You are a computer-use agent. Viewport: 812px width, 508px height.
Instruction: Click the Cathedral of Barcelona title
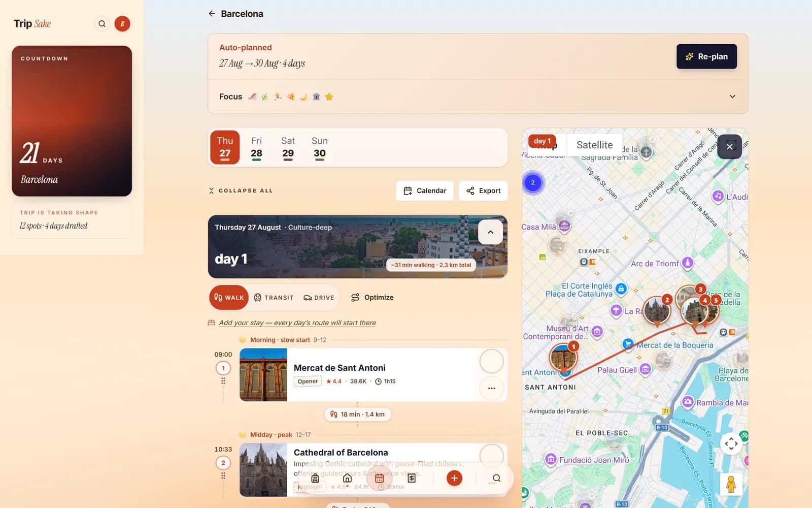pyautogui.click(x=341, y=453)
